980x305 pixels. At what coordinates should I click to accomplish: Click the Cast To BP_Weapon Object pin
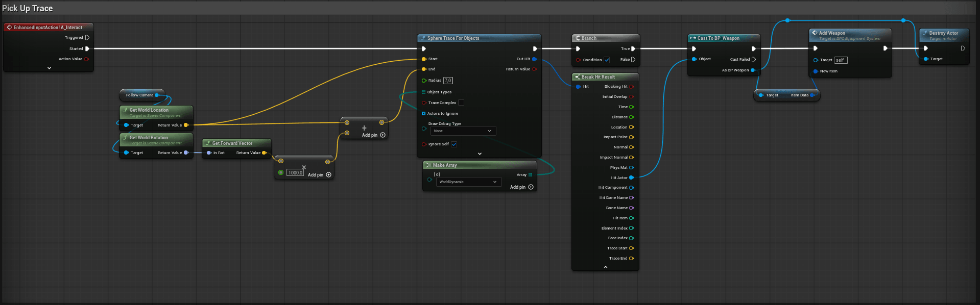click(x=694, y=59)
